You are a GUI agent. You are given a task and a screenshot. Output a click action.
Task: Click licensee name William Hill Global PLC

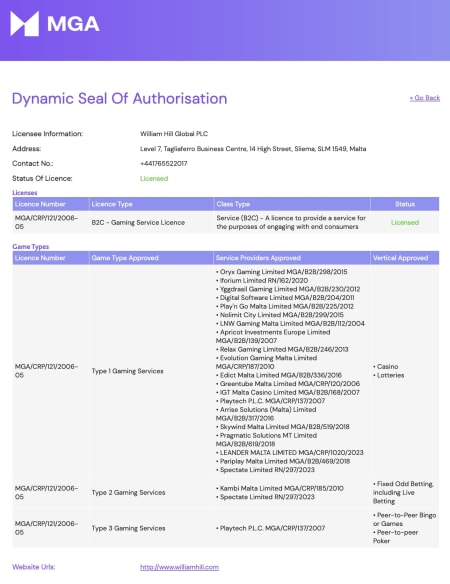point(174,134)
